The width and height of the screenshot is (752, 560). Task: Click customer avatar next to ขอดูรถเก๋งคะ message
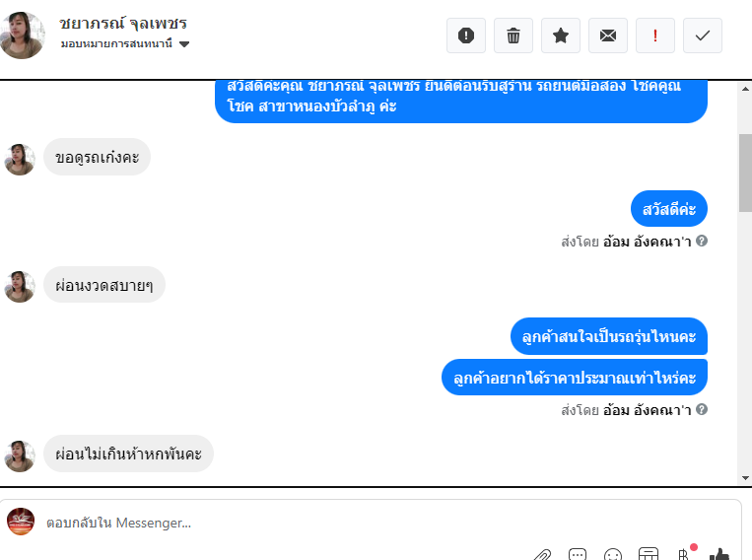(20, 160)
